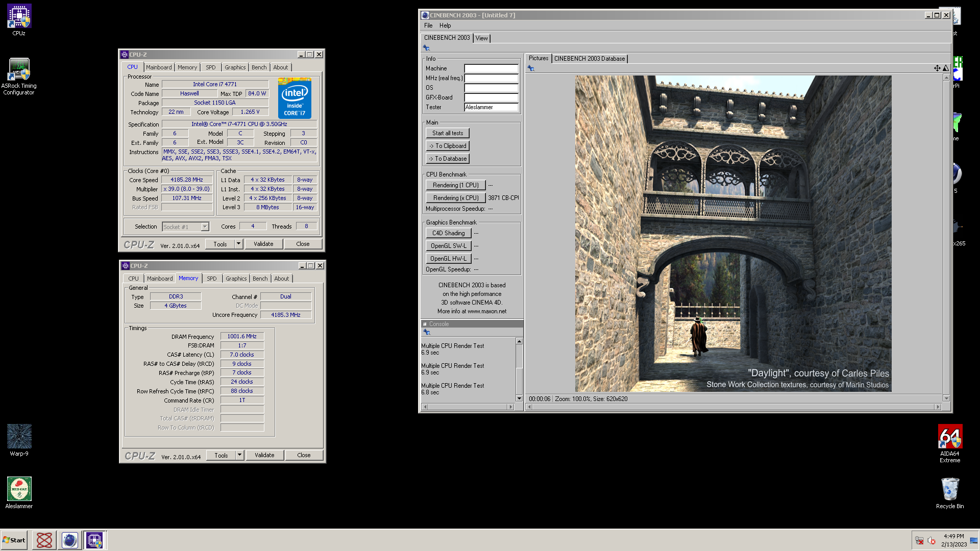Click the Windows Start button

point(14,540)
